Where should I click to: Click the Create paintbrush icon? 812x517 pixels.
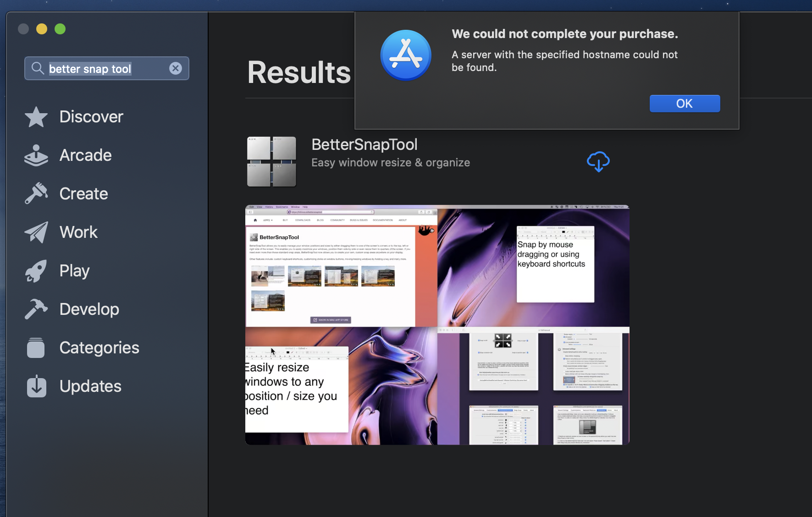pyautogui.click(x=36, y=194)
